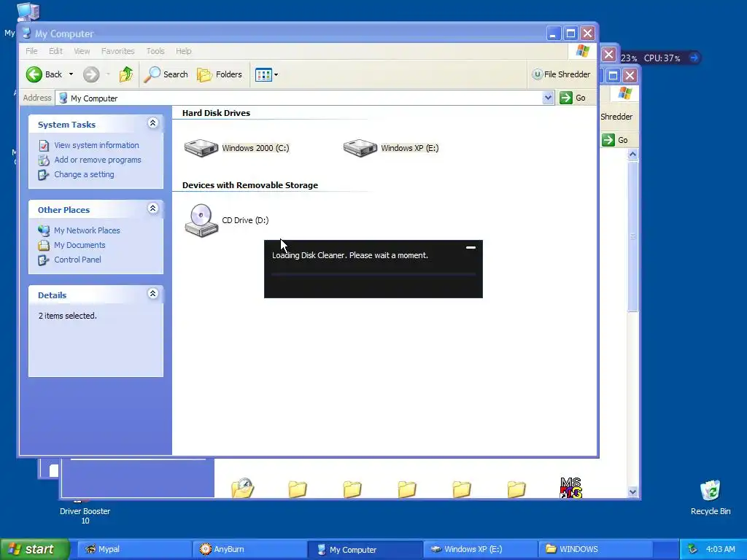Screen dimensions: 747x560
Task: Click the Disk Cleaner loading progress bar
Action: [373, 274]
